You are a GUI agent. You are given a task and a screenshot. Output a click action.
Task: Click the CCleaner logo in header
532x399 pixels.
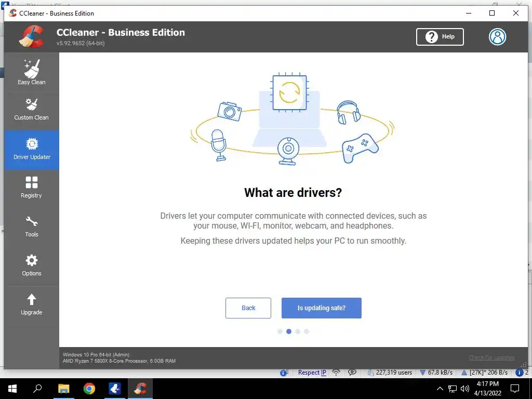click(32, 36)
